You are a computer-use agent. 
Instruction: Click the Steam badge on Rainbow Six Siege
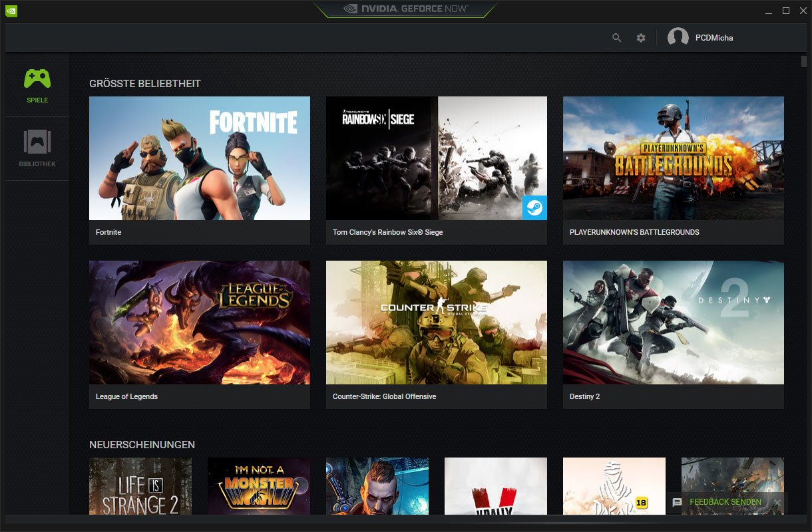click(x=534, y=208)
